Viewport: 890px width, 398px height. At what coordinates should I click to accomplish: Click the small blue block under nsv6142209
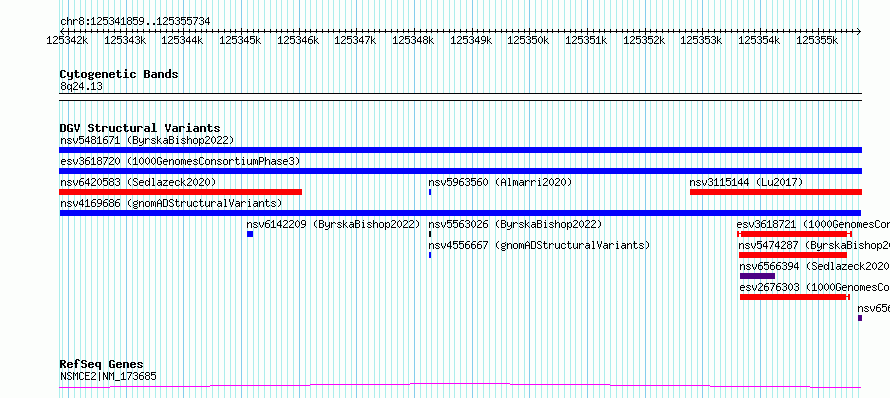point(250,234)
